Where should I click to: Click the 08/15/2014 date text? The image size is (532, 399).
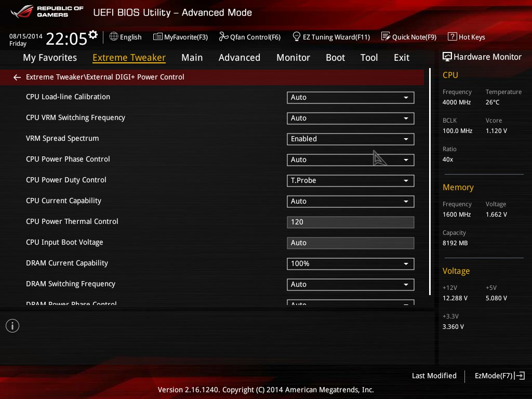26,36
